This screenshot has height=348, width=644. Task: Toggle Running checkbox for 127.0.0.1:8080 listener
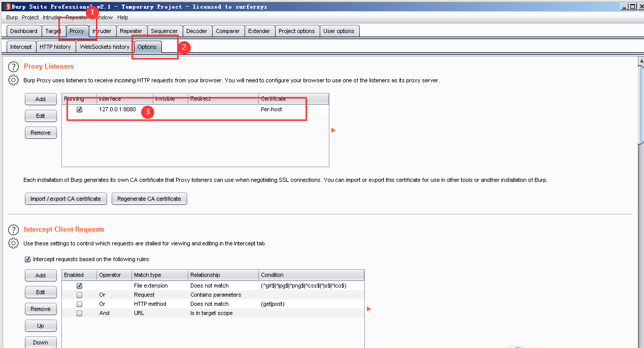pyautogui.click(x=79, y=109)
